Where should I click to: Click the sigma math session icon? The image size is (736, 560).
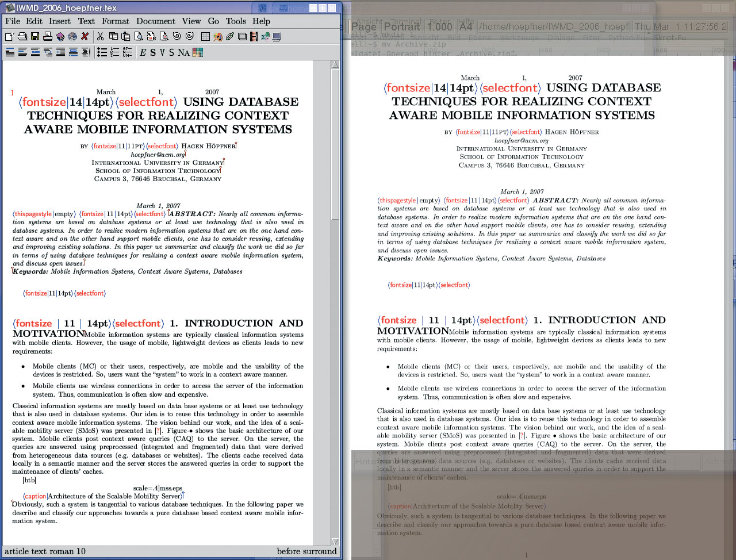[x=265, y=36]
